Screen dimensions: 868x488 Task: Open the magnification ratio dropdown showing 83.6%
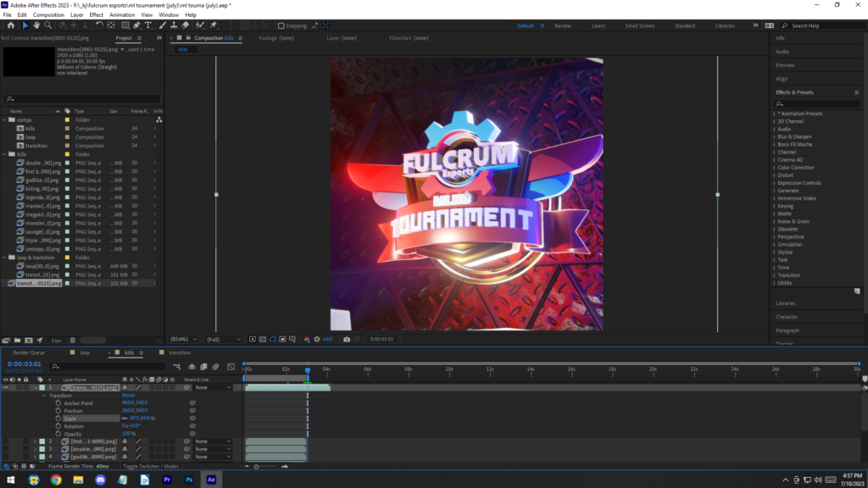tap(185, 340)
